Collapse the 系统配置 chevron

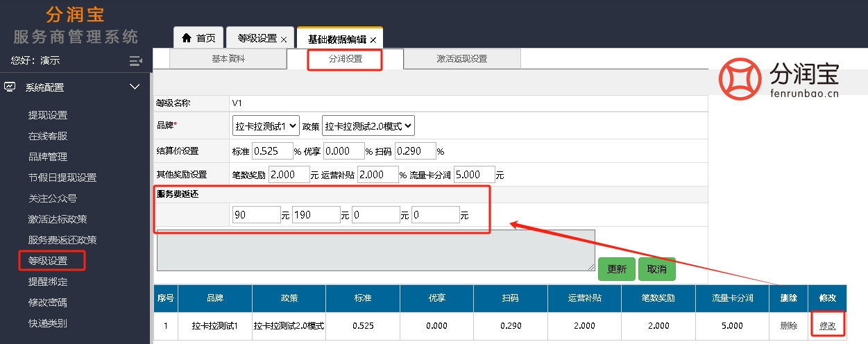(x=135, y=87)
